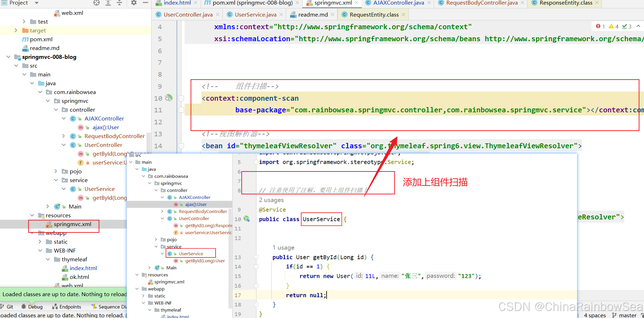644x318 pixels.
Task: Select readme.md in project tree
Action: 44,48
